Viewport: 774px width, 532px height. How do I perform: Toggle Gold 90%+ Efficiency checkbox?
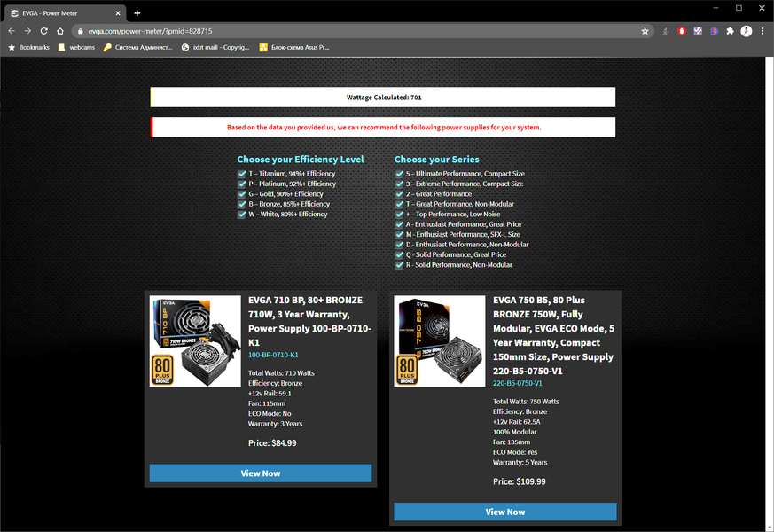[x=242, y=194]
